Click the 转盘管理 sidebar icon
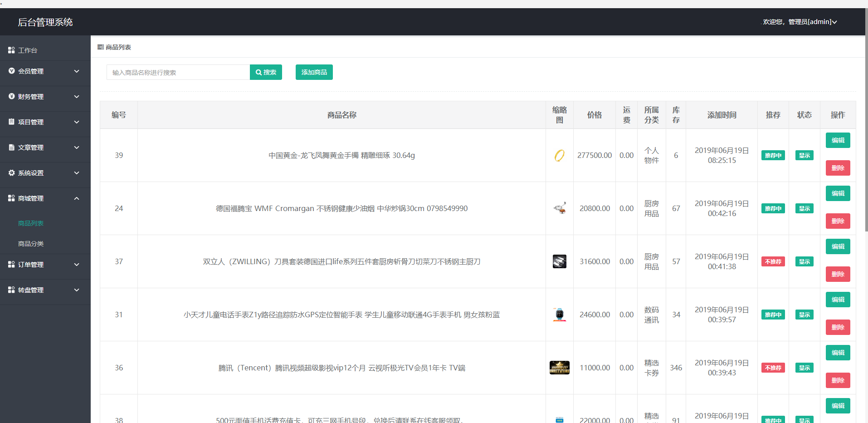The image size is (868, 423). 11,290
